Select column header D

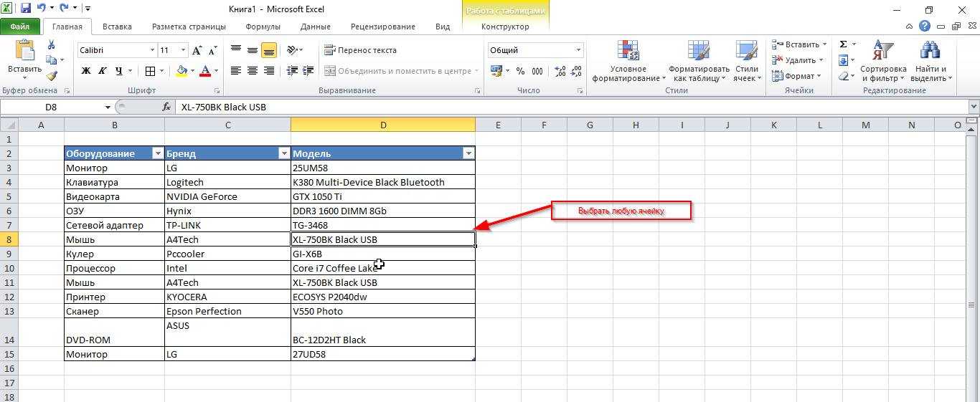point(383,125)
